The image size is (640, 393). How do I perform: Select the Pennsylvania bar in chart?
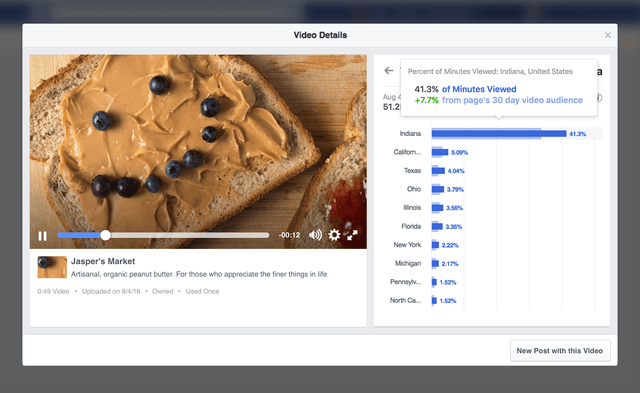(434, 282)
